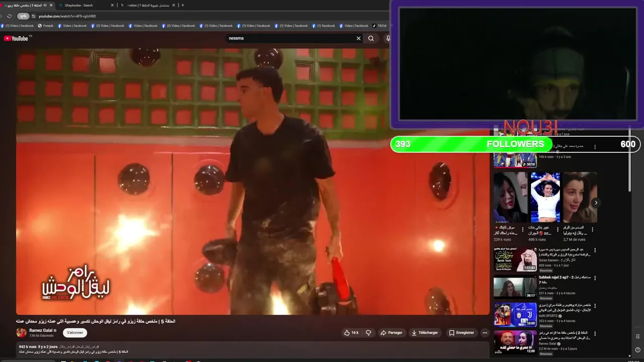Open options menu for 498 k vues Short
644x362 pixels.
[x=557, y=229]
